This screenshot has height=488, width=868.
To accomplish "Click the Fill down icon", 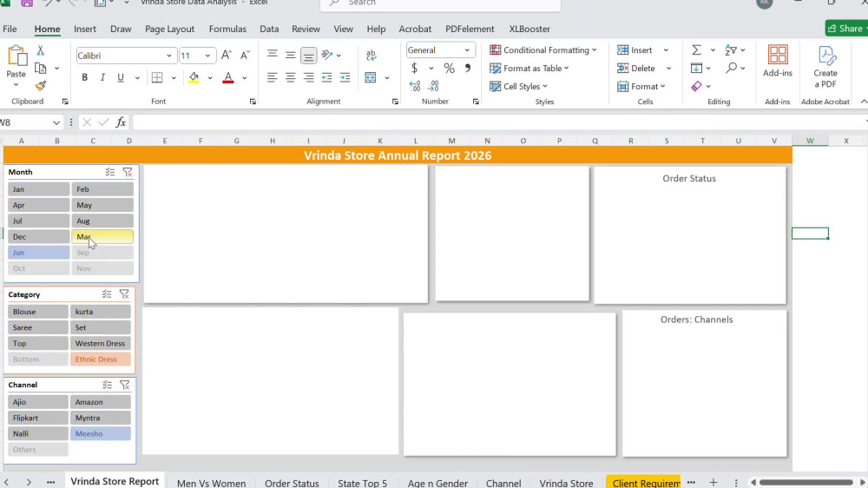I will tap(696, 68).
